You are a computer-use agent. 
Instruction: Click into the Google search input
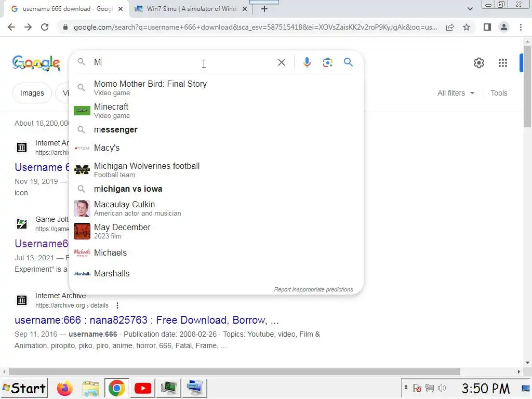183,62
